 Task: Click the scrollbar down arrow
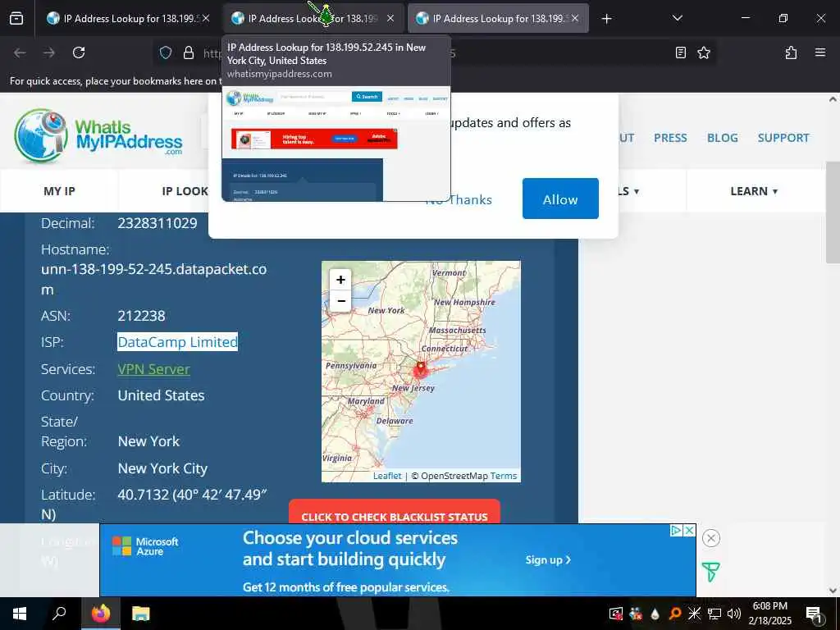pos(833,591)
